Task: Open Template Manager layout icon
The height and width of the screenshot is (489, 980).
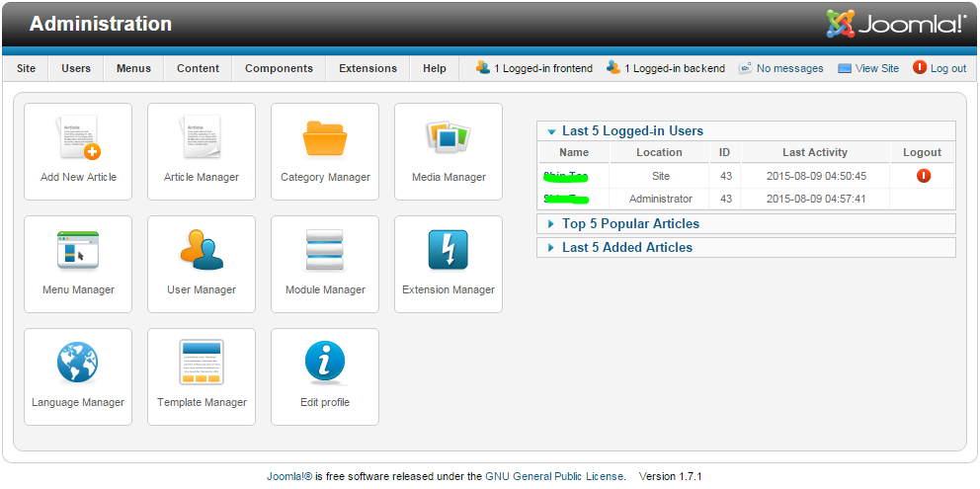Action: (x=202, y=363)
